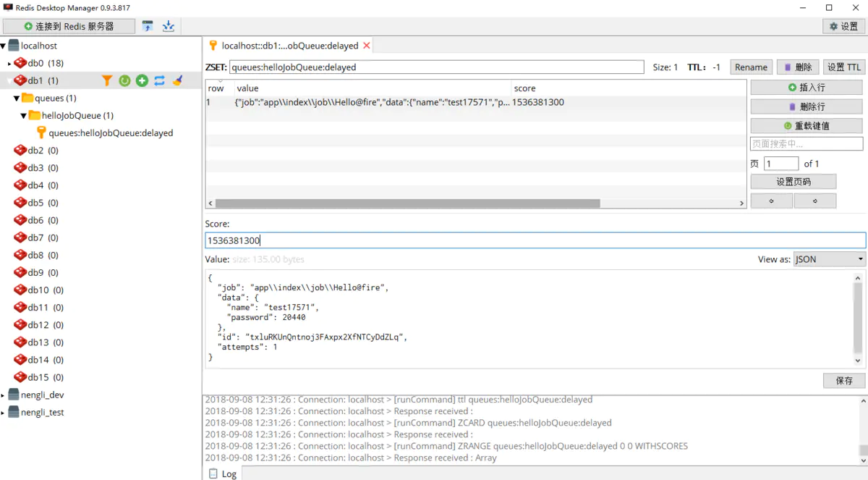
Task: Click the insert row button
Action: 807,88
